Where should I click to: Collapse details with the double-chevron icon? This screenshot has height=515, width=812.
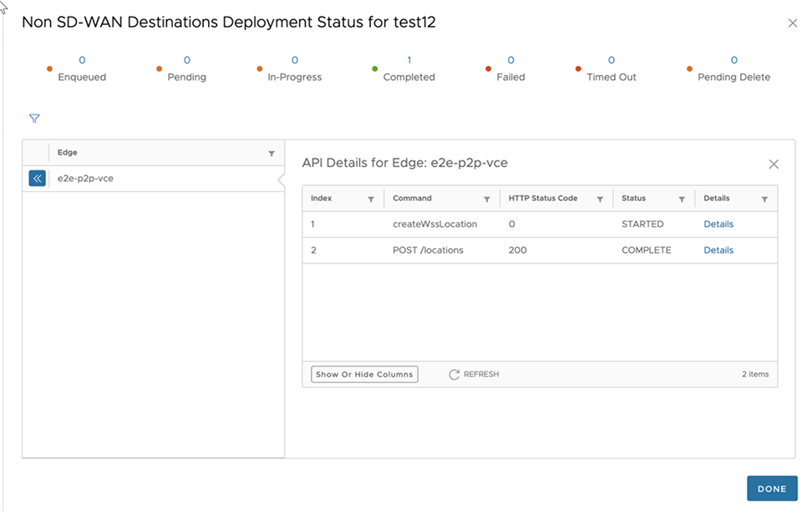tap(37, 179)
